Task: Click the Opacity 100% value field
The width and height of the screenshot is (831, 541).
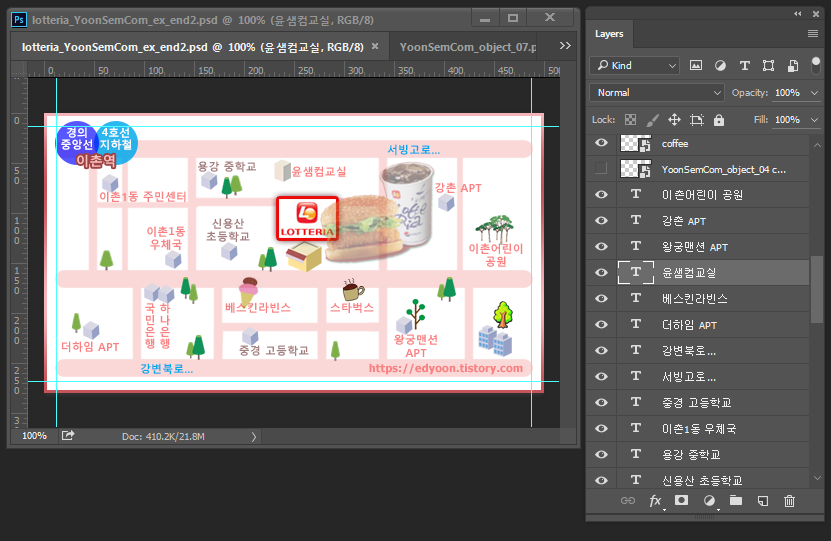Action: click(788, 93)
